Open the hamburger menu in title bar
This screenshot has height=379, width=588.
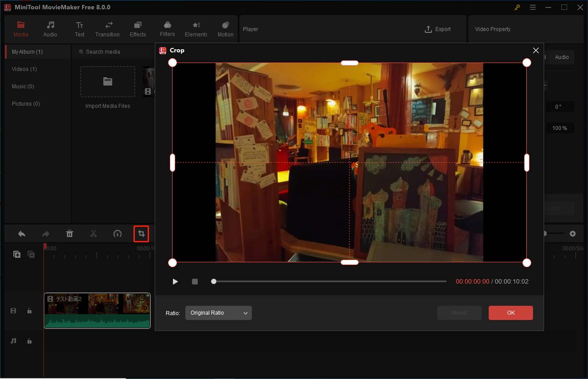533,7
